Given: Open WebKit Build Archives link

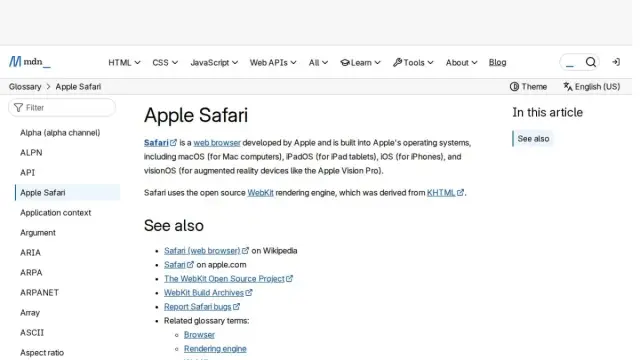Looking at the screenshot, I should (208, 293).
